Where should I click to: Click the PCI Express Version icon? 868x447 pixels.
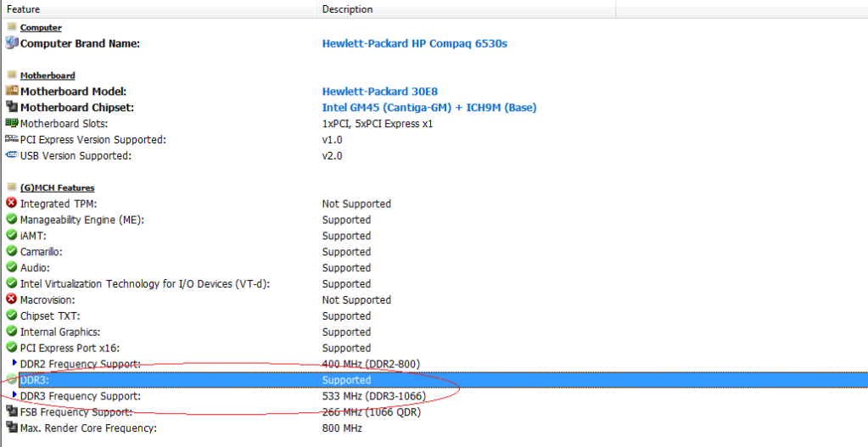(11, 139)
